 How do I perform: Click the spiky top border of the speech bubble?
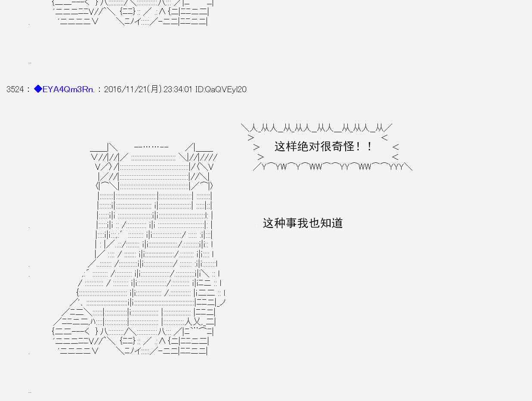pyautogui.click(x=316, y=127)
